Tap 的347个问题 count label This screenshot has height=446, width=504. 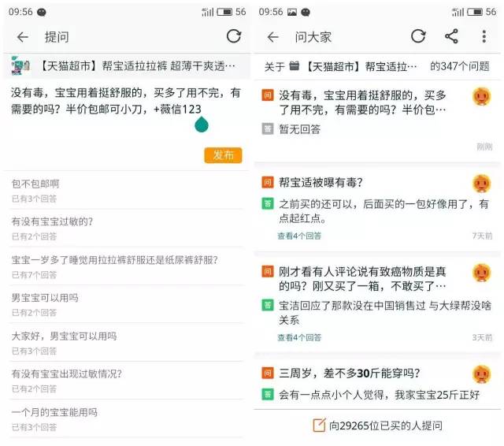(460, 66)
